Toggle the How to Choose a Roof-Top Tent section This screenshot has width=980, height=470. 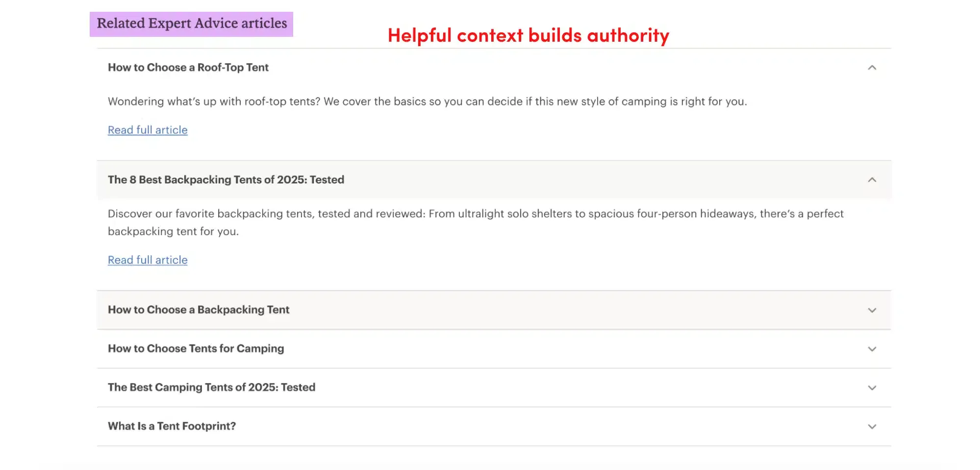(188, 68)
